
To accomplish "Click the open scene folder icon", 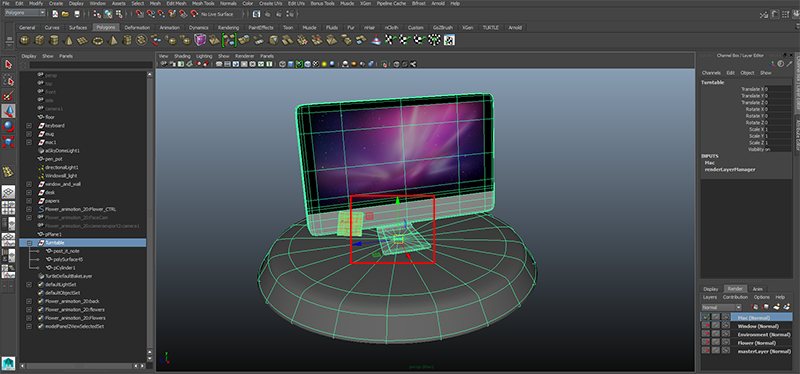I will [65, 14].
